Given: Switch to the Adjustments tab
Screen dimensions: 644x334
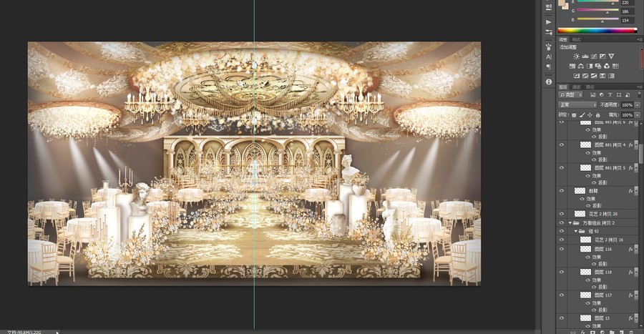Looking at the screenshot, I should tap(563, 39).
